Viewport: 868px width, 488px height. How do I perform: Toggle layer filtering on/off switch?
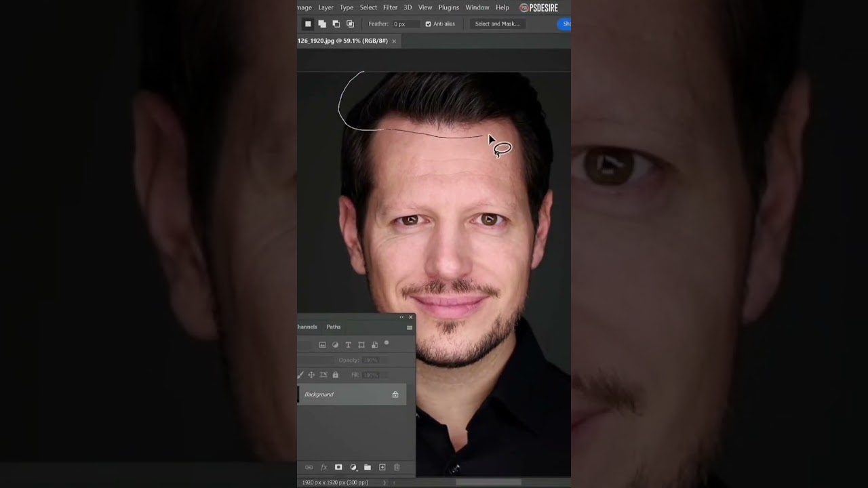[387, 343]
